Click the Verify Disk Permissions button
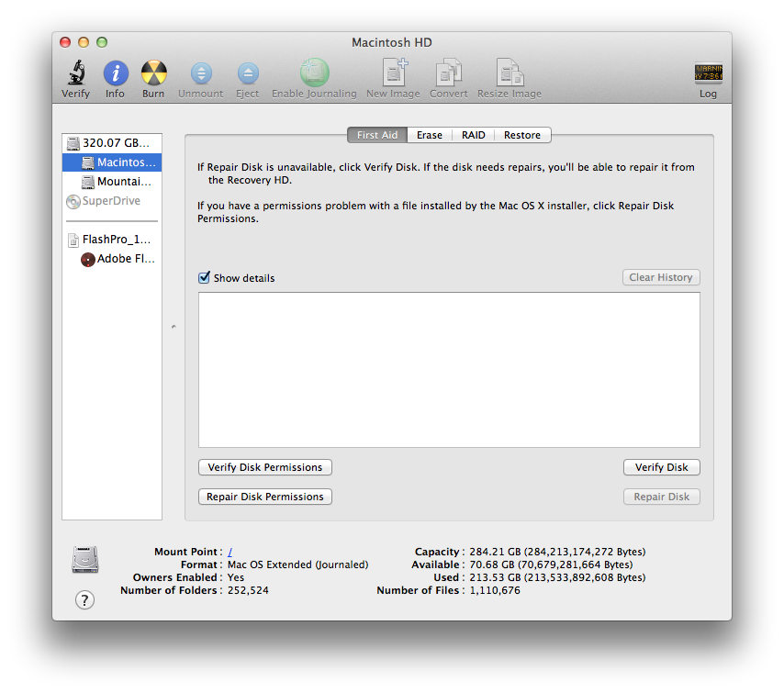The image size is (784, 693). 265,467
